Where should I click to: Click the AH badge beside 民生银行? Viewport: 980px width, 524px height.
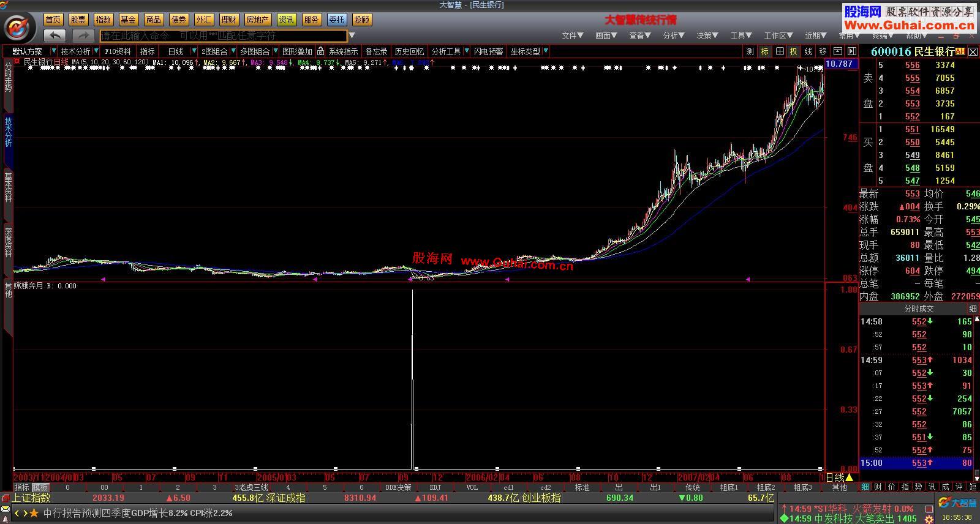click(960, 51)
